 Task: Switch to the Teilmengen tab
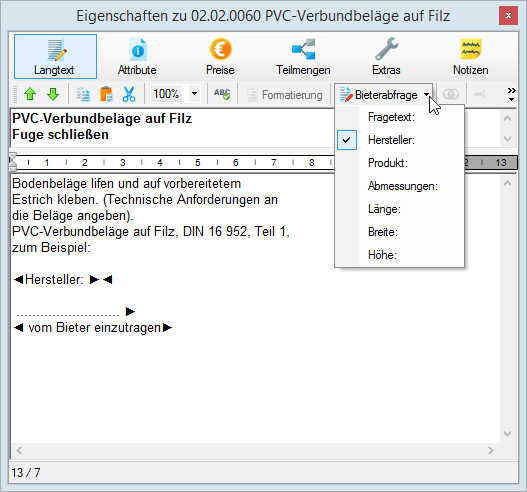303,56
